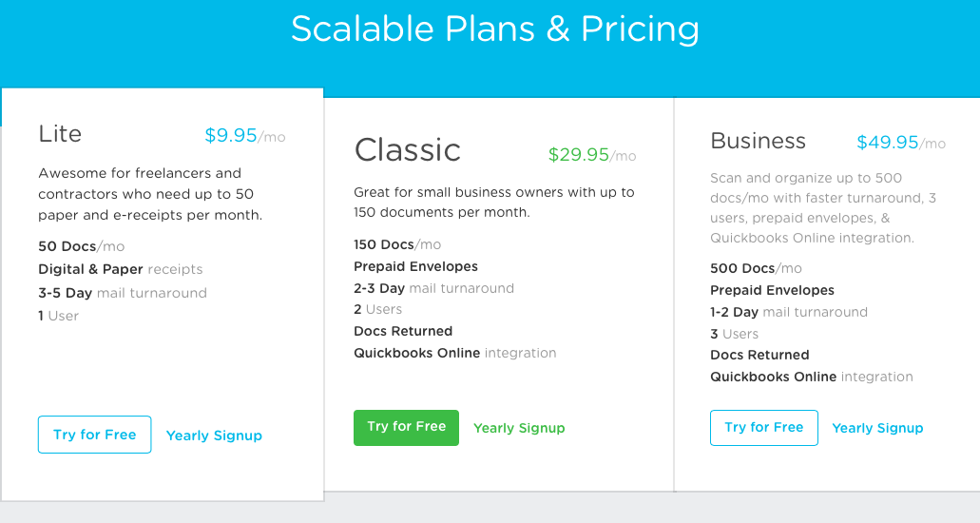Click the $29.95/mo price
The height and width of the screenshot is (523, 980).
(592, 154)
